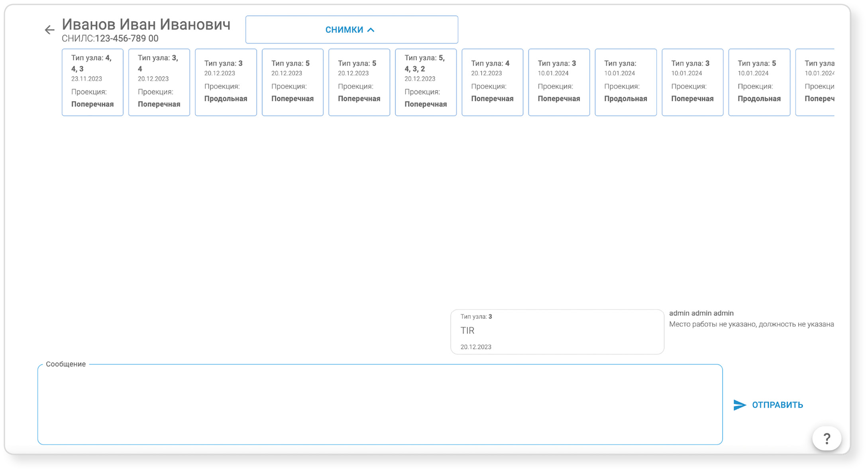
Task: Select the 10.01.2024 snapshot with empty node type
Action: pos(626,83)
